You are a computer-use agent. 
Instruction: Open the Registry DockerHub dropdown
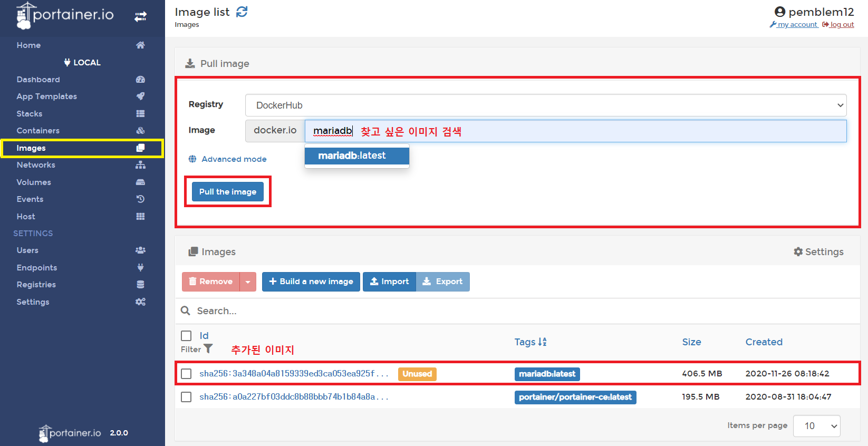546,105
